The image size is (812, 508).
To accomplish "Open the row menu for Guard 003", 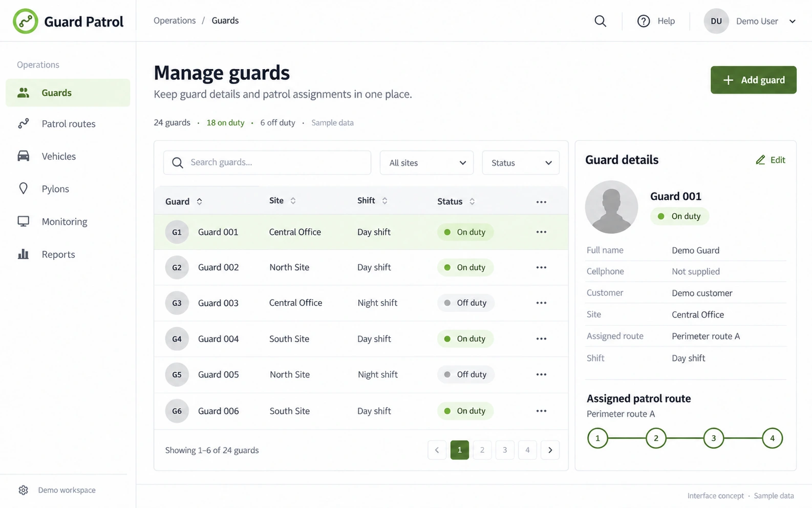I will click(541, 303).
